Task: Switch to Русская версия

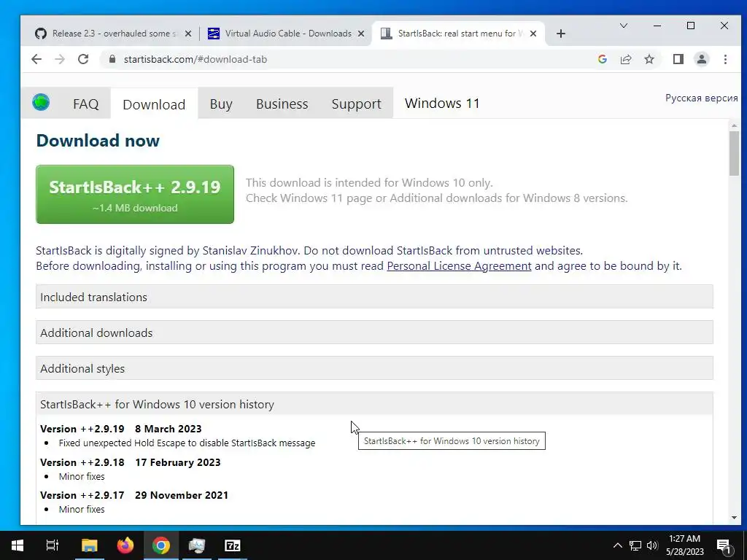Action: pyautogui.click(x=701, y=98)
